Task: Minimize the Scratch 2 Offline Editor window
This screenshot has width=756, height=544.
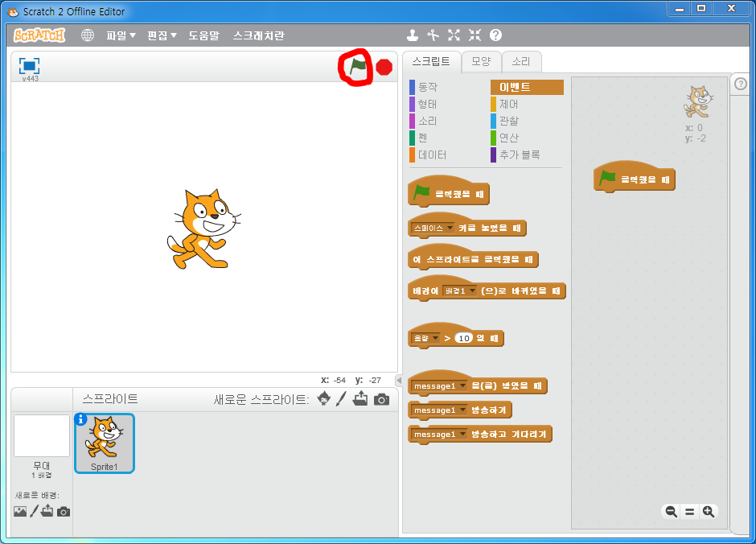Action: [680, 8]
